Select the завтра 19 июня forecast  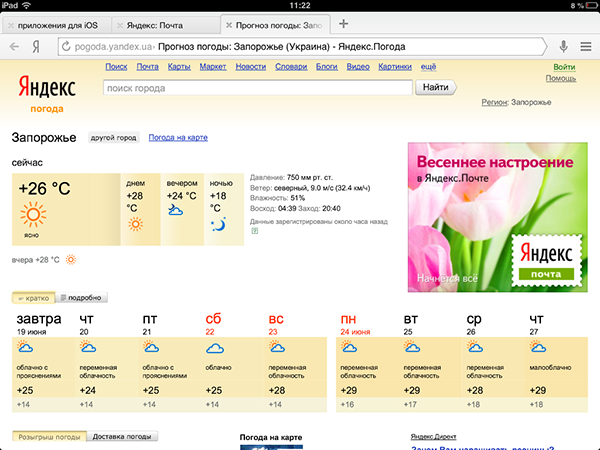tap(43, 362)
